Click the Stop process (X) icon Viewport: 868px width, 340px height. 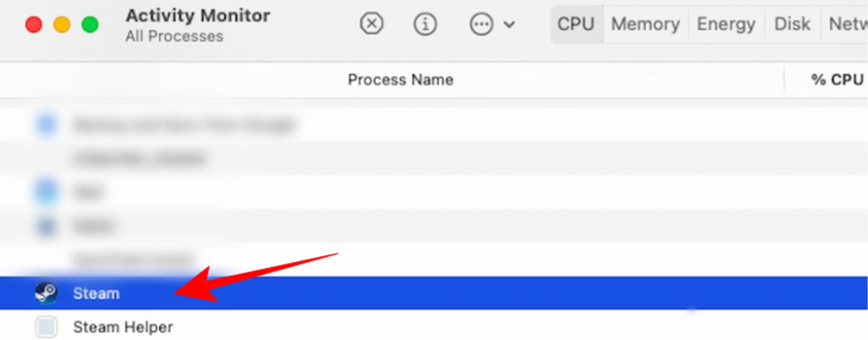(x=371, y=25)
